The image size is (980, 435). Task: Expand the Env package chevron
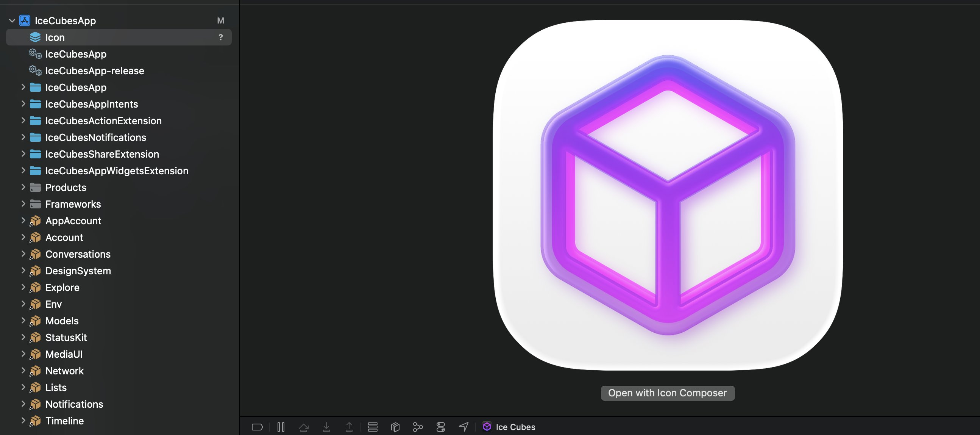click(x=23, y=304)
